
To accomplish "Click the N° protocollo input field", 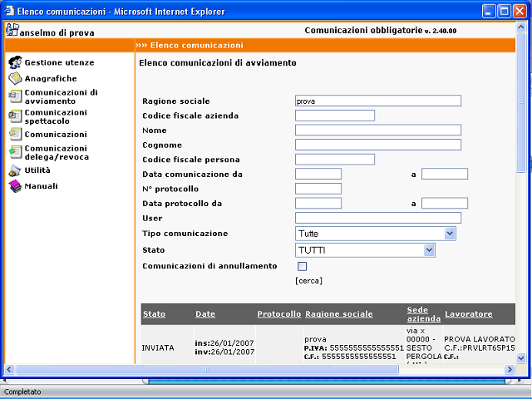I will [318, 189].
